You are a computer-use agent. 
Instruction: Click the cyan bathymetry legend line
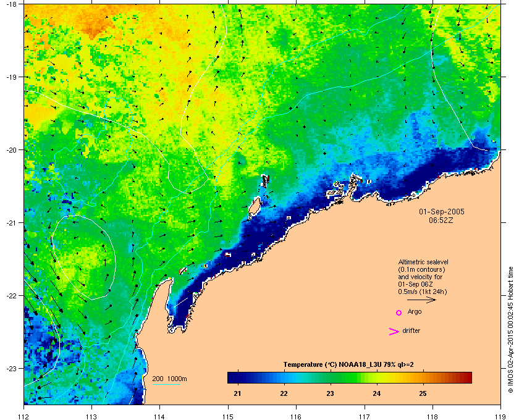[x=166, y=385]
